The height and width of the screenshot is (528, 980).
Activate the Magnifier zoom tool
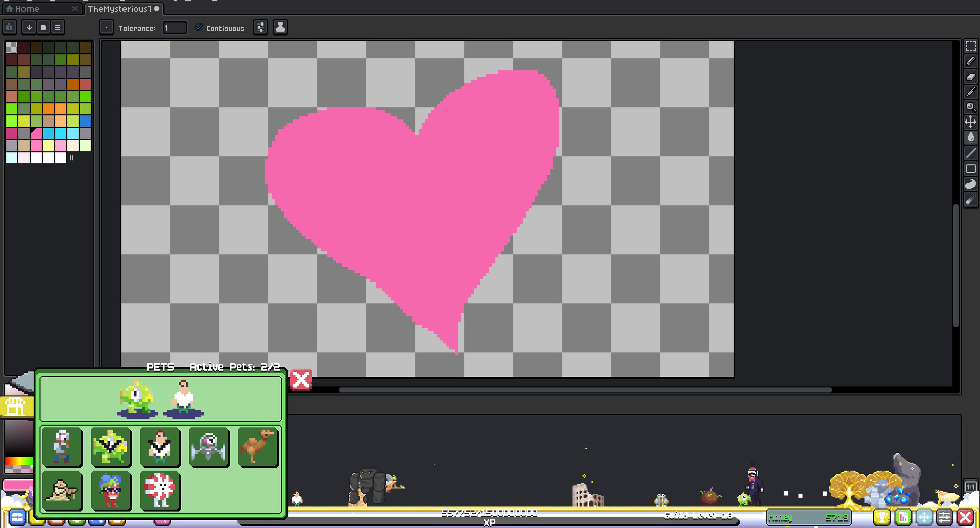point(971,107)
